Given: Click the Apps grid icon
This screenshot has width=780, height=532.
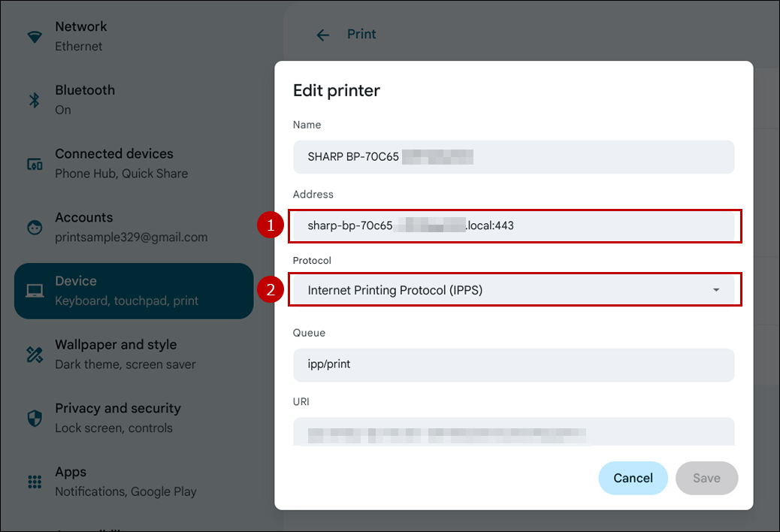Looking at the screenshot, I should (35, 482).
